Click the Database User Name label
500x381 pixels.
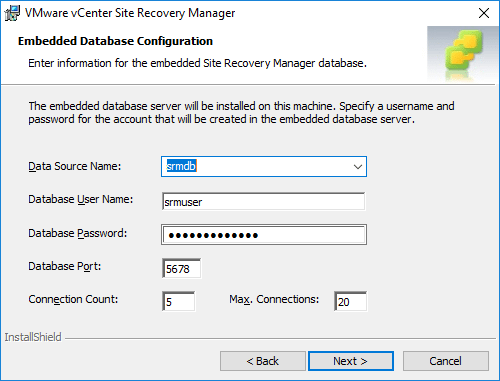click(x=81, y=199)
